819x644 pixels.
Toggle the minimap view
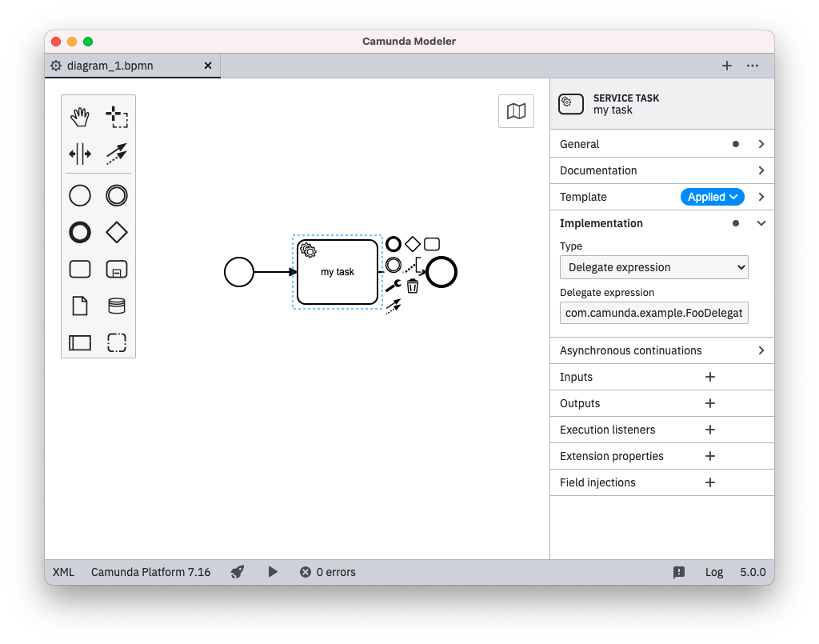(516, 111)
